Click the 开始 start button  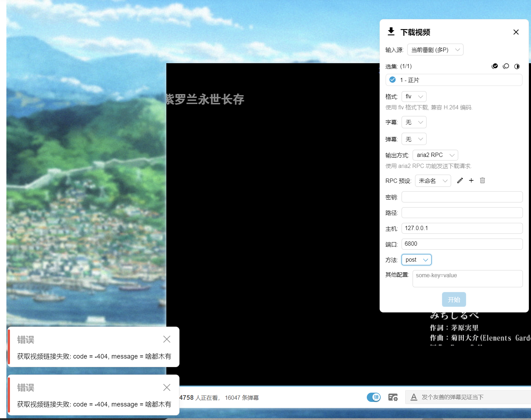click(454, 300)
